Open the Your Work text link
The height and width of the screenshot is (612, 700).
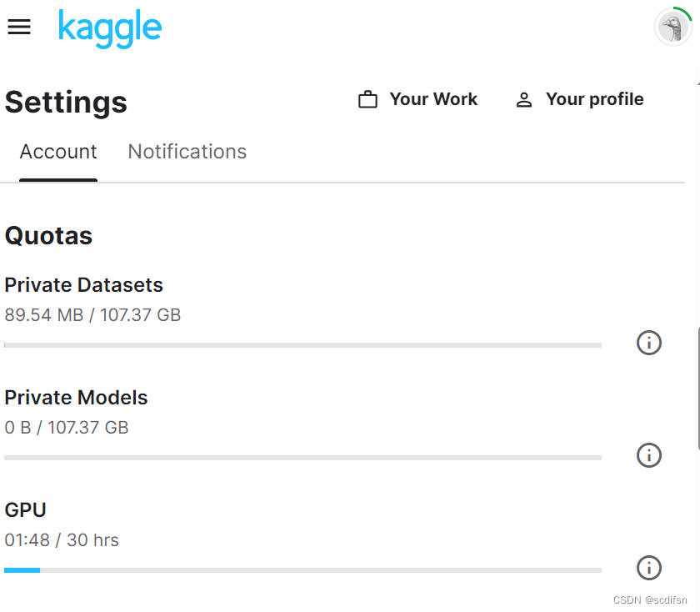point(433,99)
